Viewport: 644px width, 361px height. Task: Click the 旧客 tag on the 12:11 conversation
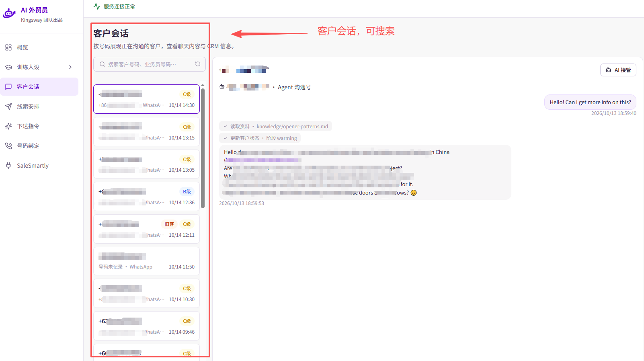pyautogui.click(x=169, y=224)
